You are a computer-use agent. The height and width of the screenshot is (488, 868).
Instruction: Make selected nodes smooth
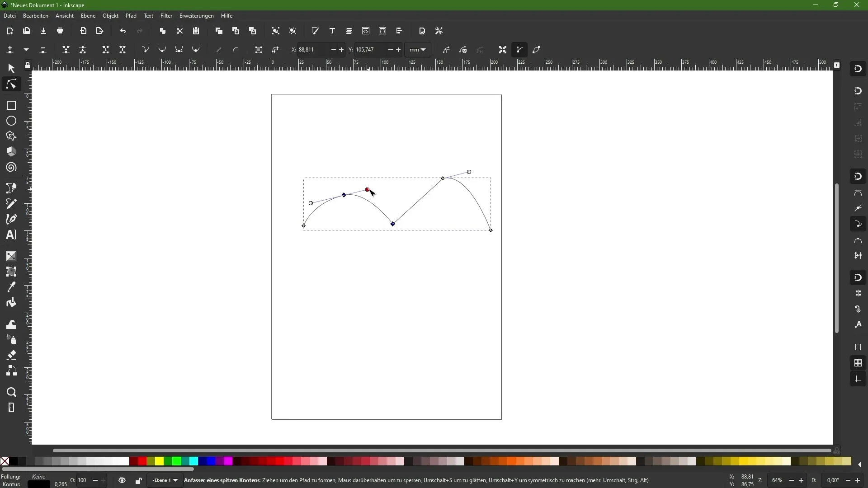pos(162,50)
